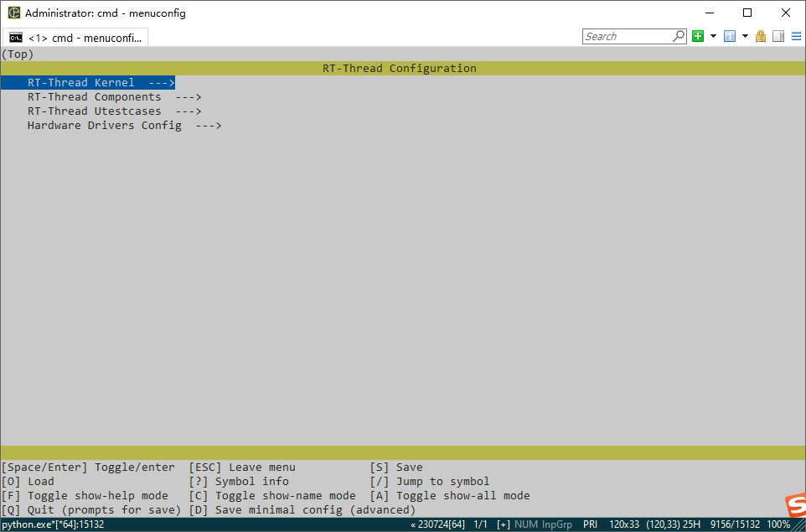Viewport: 806px width, 532px height.
Task: Open the dropdown beside the console number icon
Action: click(745, 36)
